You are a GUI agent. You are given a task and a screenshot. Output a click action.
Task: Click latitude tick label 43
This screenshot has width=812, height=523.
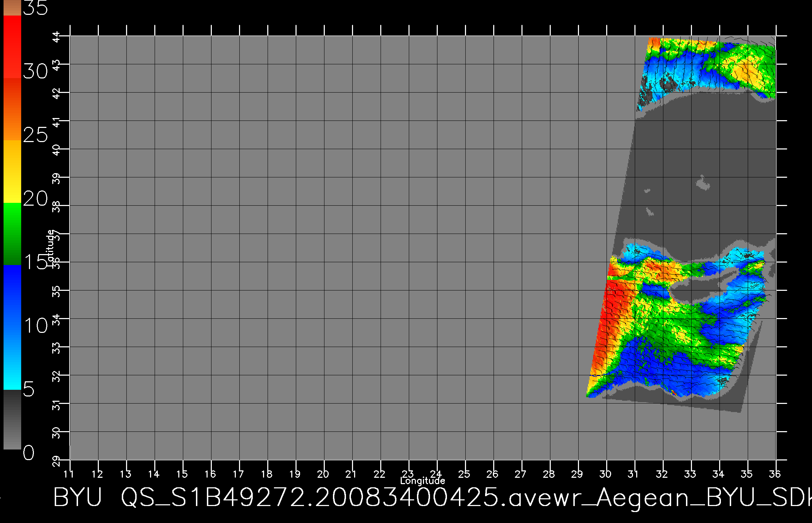(x=56, y=65)
